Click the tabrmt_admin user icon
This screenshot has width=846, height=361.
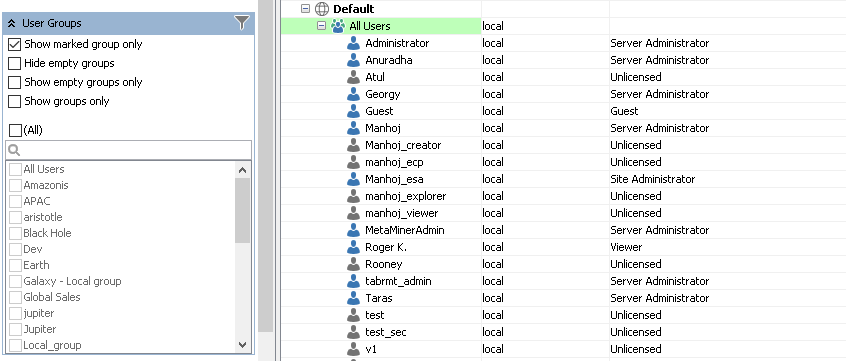(353, 281)
